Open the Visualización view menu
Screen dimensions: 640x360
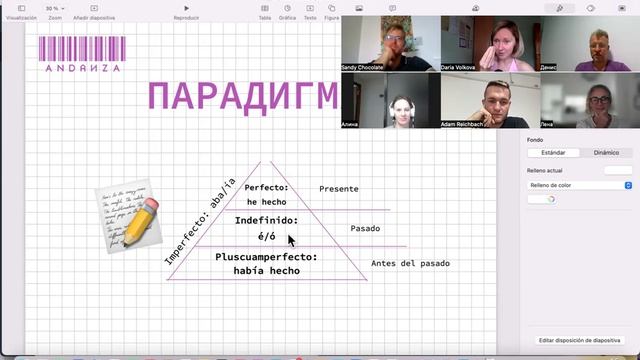[21, 12]
